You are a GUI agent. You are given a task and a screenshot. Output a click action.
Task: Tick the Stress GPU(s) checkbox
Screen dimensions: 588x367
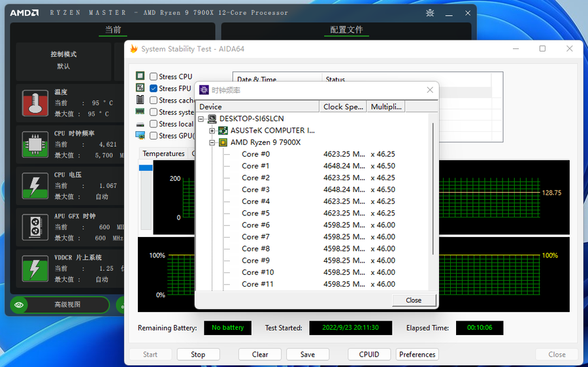[x=154, y=136]
